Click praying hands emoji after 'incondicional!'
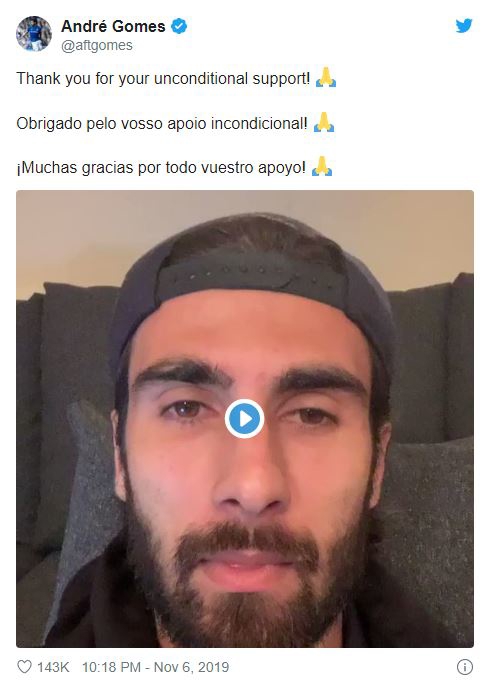This screenshot has width=491, height=684. pos(324,123)
